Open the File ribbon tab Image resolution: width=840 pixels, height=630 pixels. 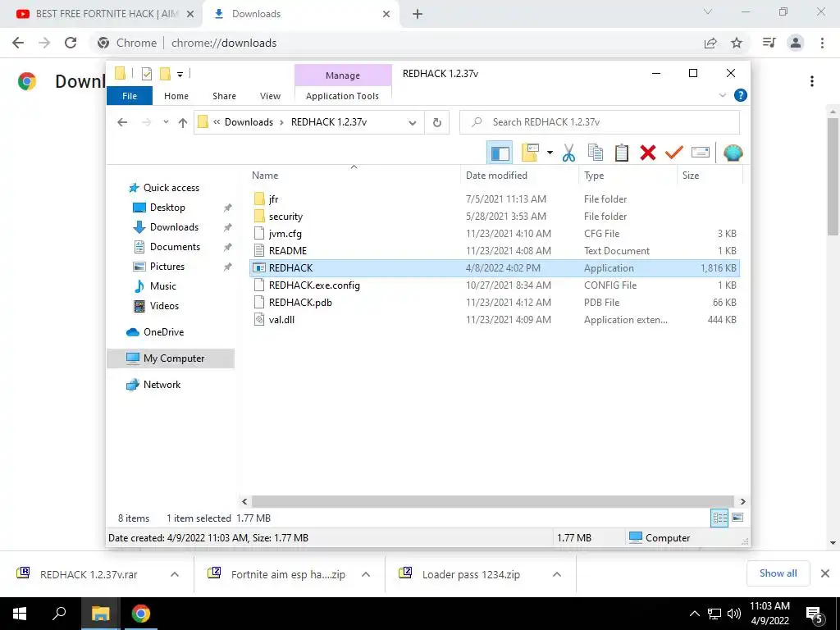click(130, 96)
